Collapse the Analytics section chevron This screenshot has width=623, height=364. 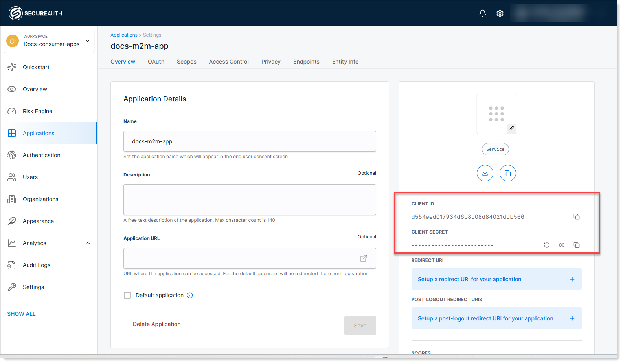88,243
